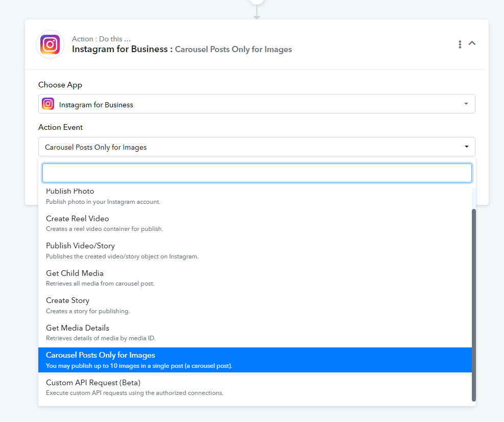
Task: Pick the Get Child Media action
Action: click(255, 278)
